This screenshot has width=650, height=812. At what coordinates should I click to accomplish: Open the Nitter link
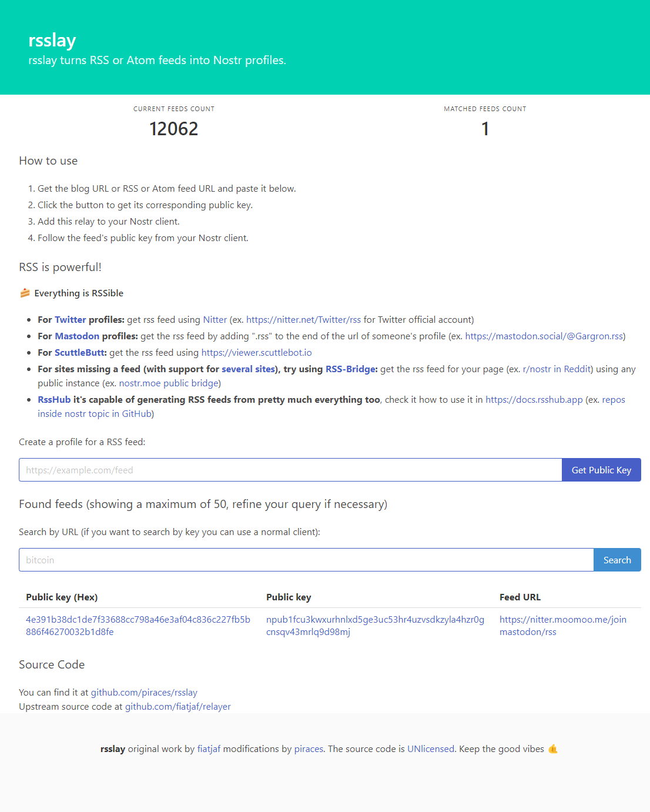[215, 320]
